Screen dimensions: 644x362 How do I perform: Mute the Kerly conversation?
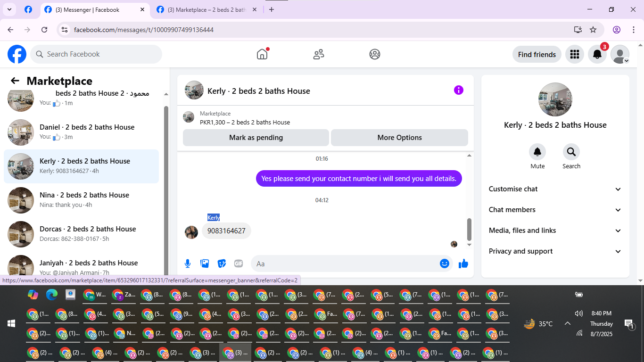tap(537, 152)
